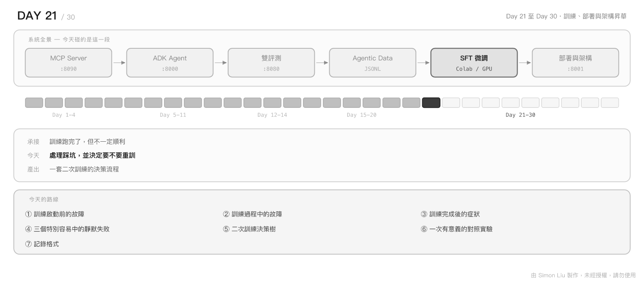
Task: Click route item ⑦ 記錄格式
Action: [42, 244]
